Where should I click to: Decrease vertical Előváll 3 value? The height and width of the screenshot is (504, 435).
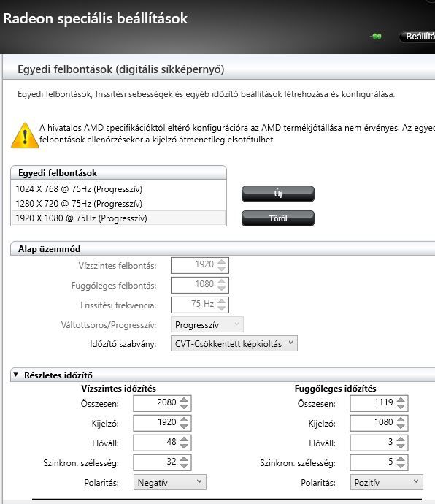401,446
